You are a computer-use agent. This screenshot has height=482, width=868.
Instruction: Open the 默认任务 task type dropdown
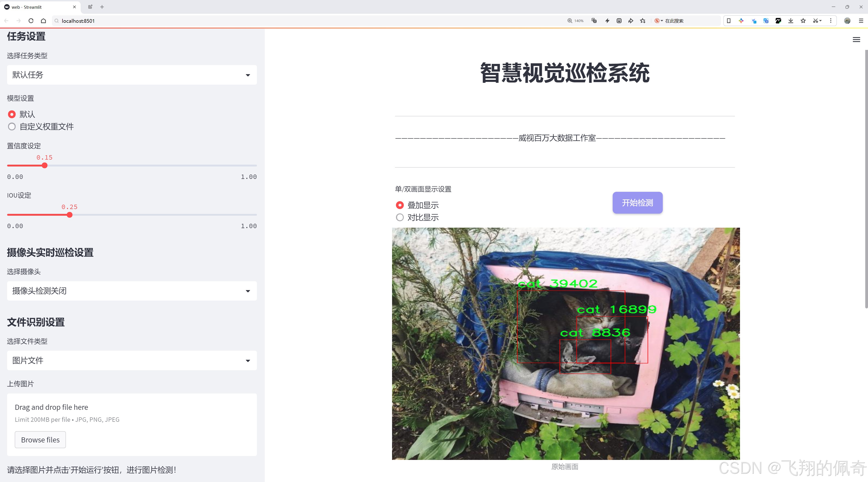tap(131, 75)
